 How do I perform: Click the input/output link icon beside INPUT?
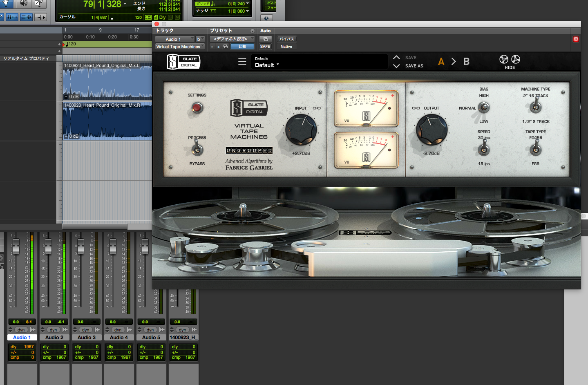tap(317, 108)
